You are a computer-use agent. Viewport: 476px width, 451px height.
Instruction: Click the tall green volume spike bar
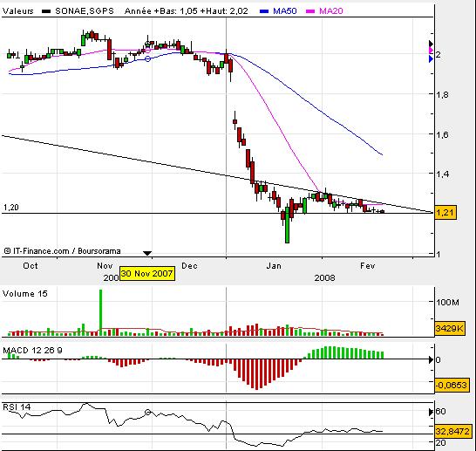(101, 312)
